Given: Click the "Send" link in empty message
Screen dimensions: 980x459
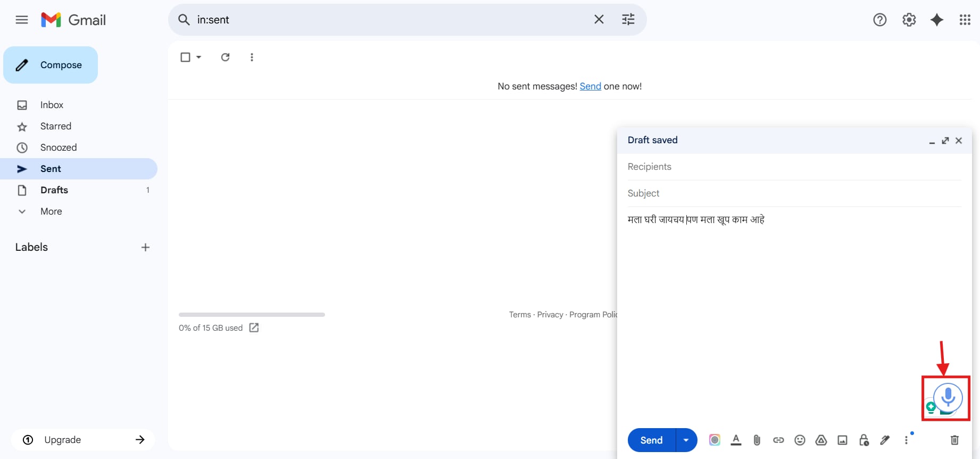Looking at the screenshot, I should (x=590, y=86).
